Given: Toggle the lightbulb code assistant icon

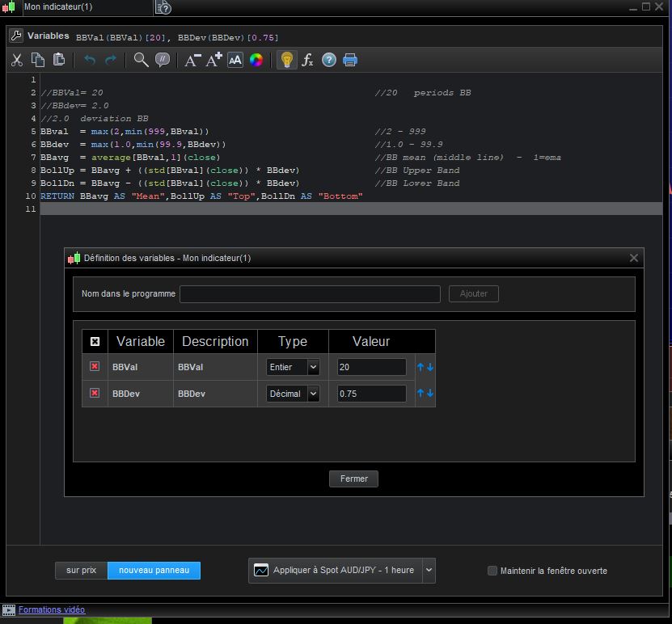Looking at the screenshot, I should (x=286, y=60).
